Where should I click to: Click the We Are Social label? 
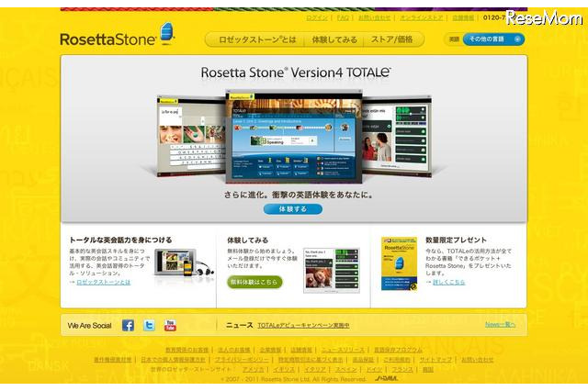[x=90, y=326]
